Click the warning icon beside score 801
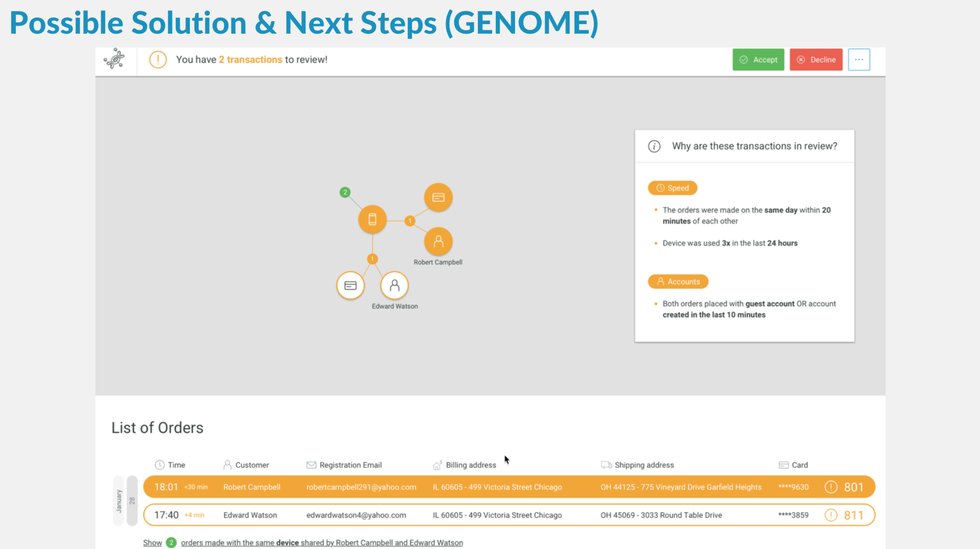 tap(831, 487)
